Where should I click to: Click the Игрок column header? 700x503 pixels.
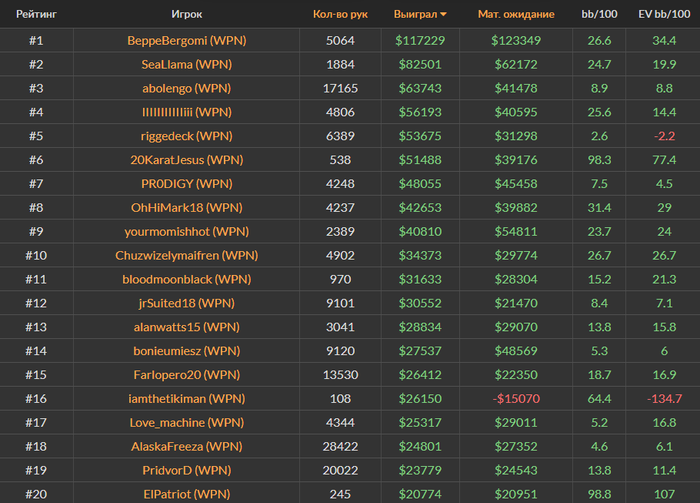pos(187,14)
